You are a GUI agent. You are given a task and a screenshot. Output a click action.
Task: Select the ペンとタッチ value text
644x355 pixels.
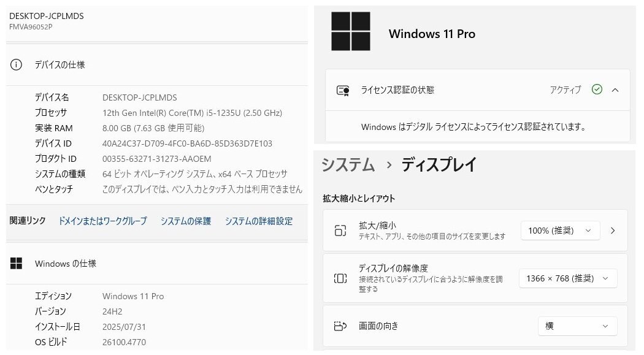point(202,189)
